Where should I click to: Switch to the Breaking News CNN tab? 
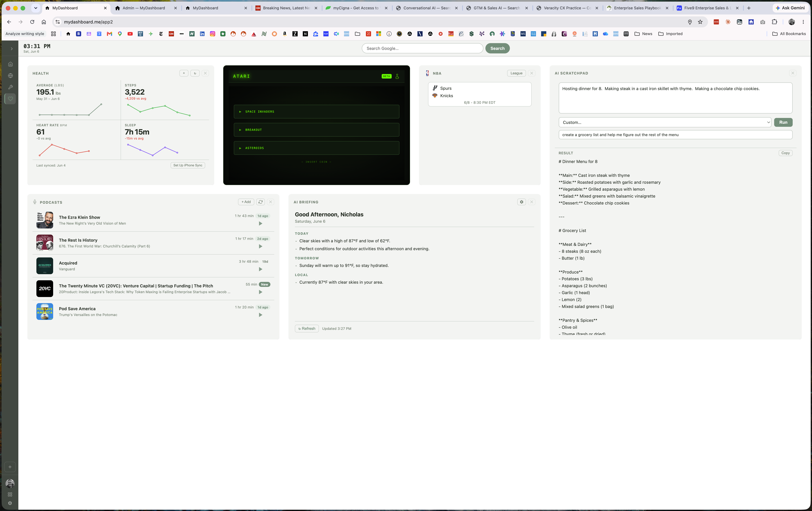(286, 8)
